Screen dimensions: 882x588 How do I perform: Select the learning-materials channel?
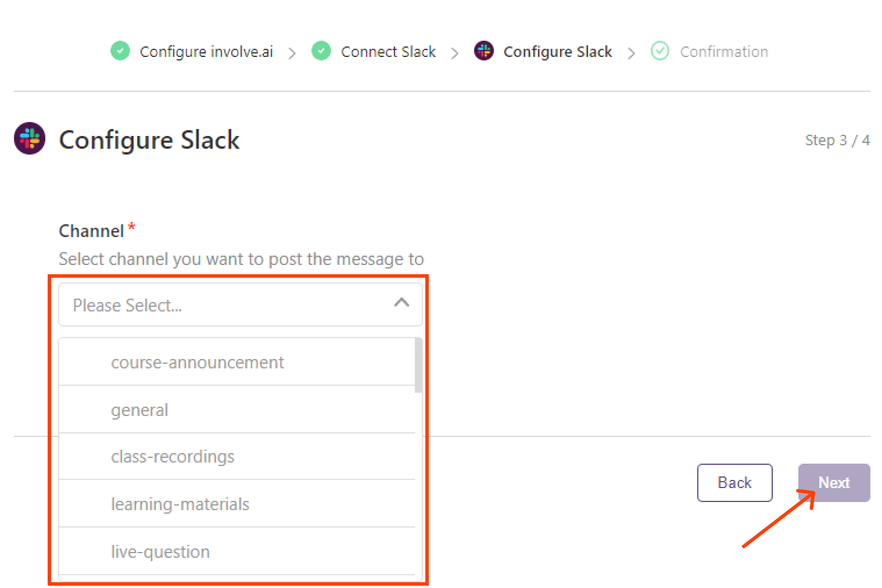237,504
